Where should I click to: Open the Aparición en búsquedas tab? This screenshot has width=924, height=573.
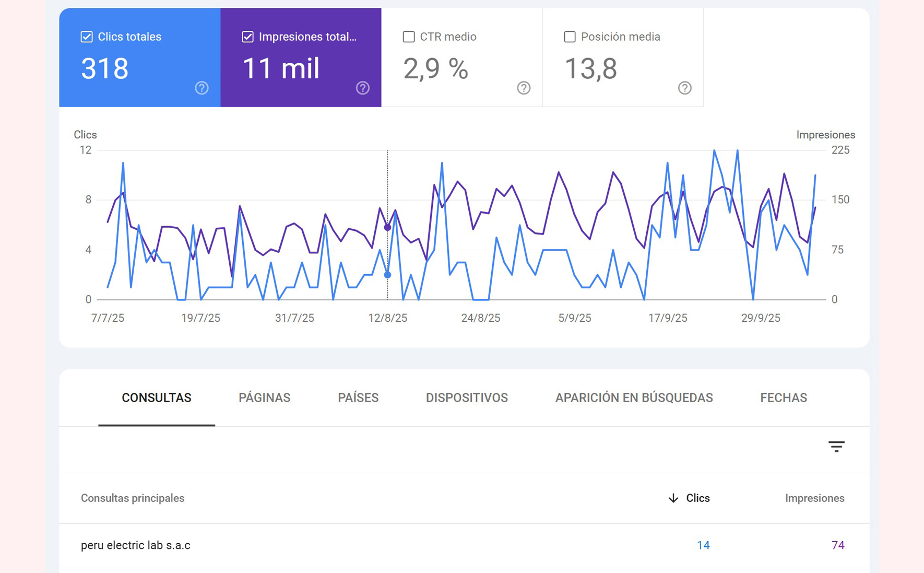tap(634, 398)
